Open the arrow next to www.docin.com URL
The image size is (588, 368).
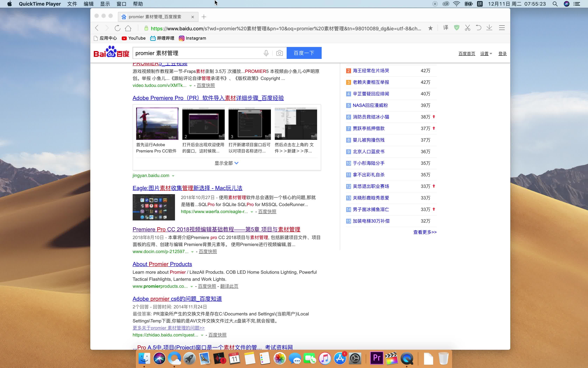click(192, 252)
